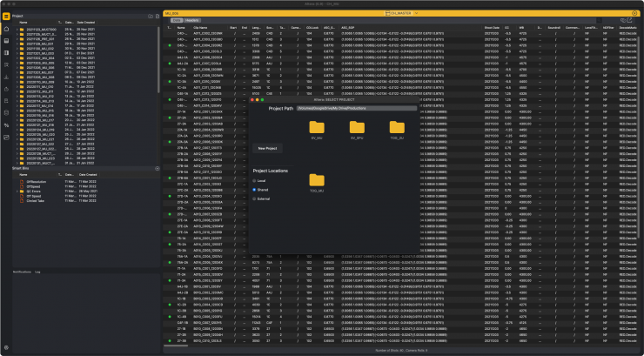Image resolution: width=644 pixels, height=356 pixels.
Task: Click the New Project button
Action: click(x=267, y=148)
